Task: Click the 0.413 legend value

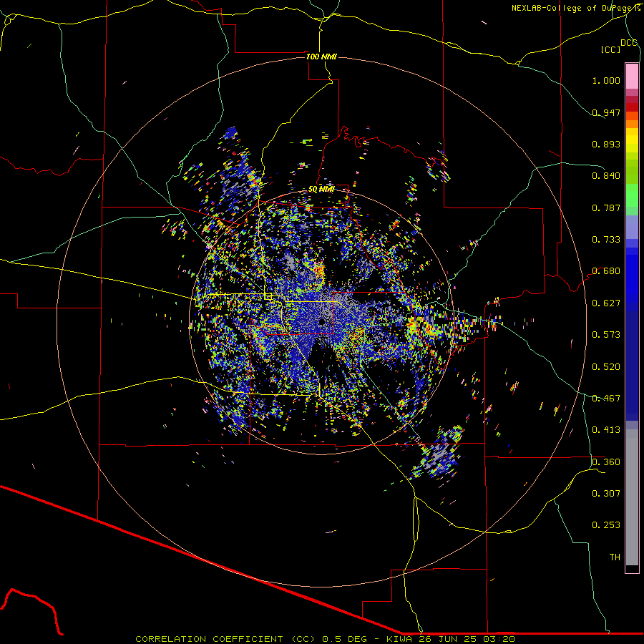Action: (606, 430)
